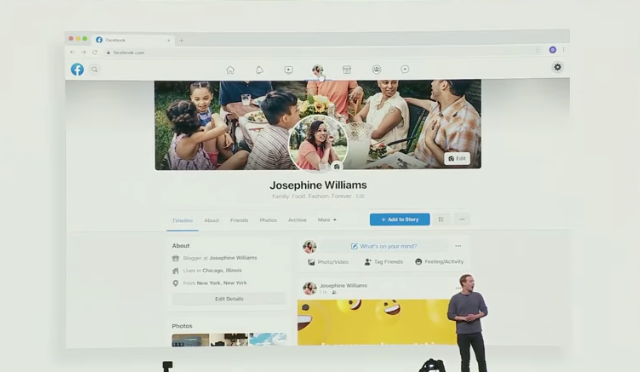The height and width of the screenshot is (372, 640).
Task: Open the three-dot menu beside Add to Story
Action: [x=462, y=219]
